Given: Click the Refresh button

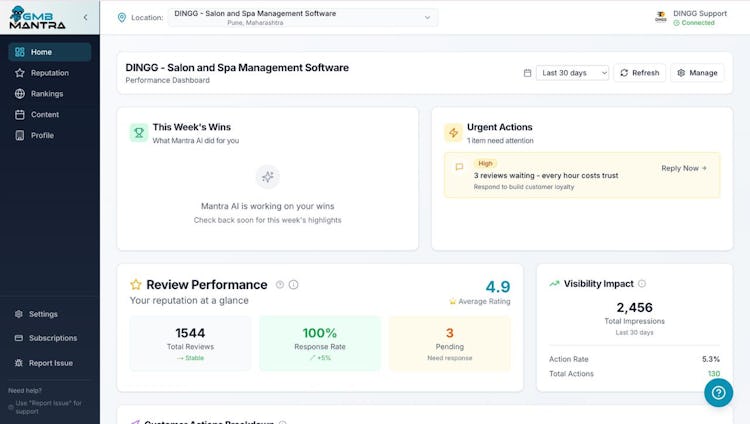Looking at the screenshot, I should click(x=640, y=73).
